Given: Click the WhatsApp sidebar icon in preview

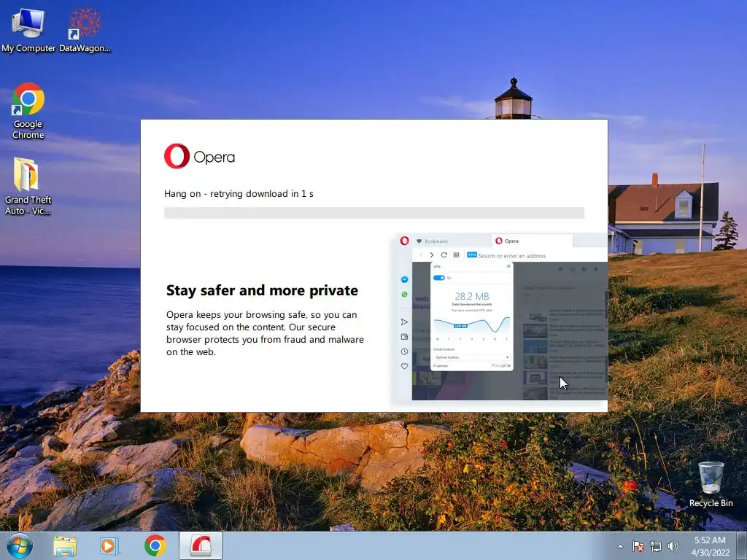Looking at the screenshot, I should click(404, 295).
